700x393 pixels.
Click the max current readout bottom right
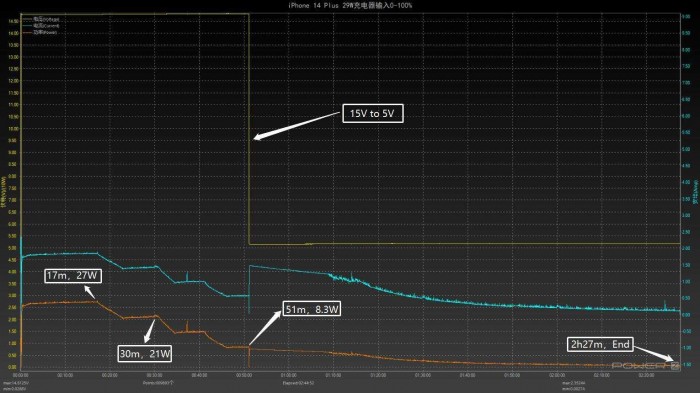pyautogui.click(x=574, y=383)
